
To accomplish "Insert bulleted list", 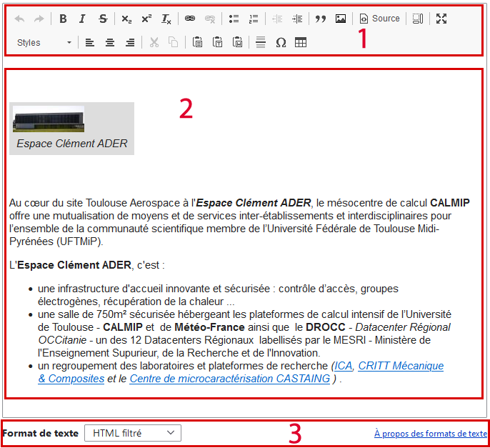I will [x=234, y=19].
